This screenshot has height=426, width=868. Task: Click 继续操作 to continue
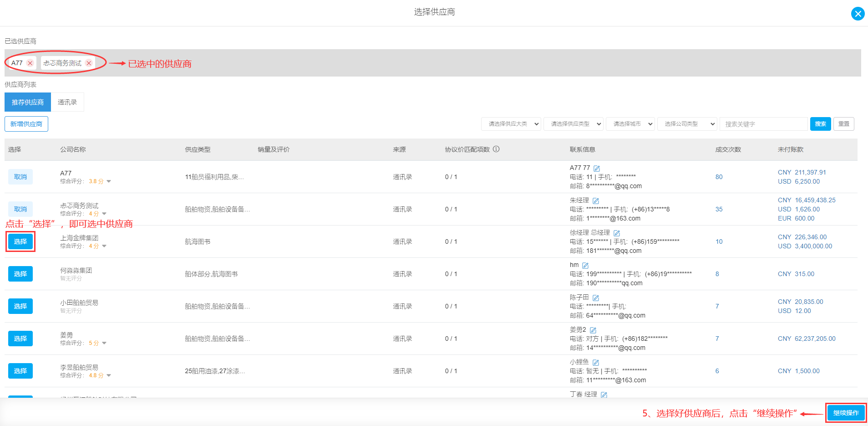[846, 413]
